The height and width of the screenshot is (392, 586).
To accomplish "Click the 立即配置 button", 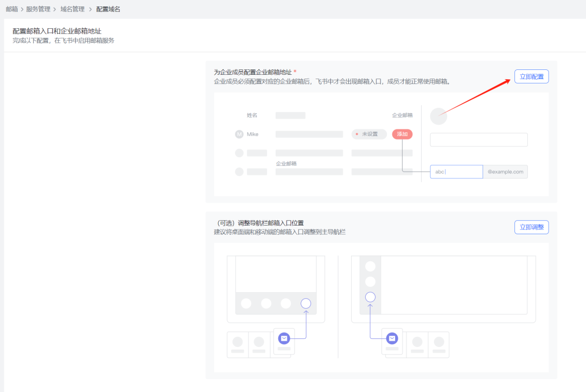I will pos(531,77).
